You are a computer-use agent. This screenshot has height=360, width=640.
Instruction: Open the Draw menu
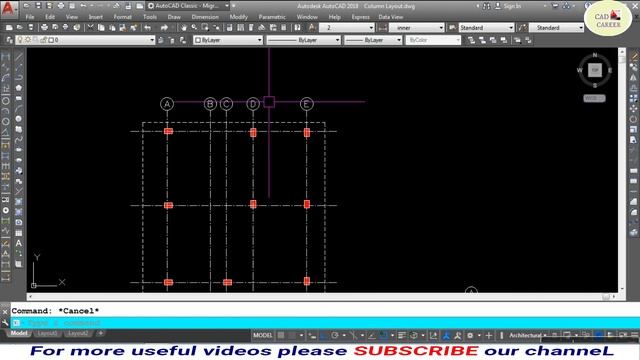click(x=174, y=17)
